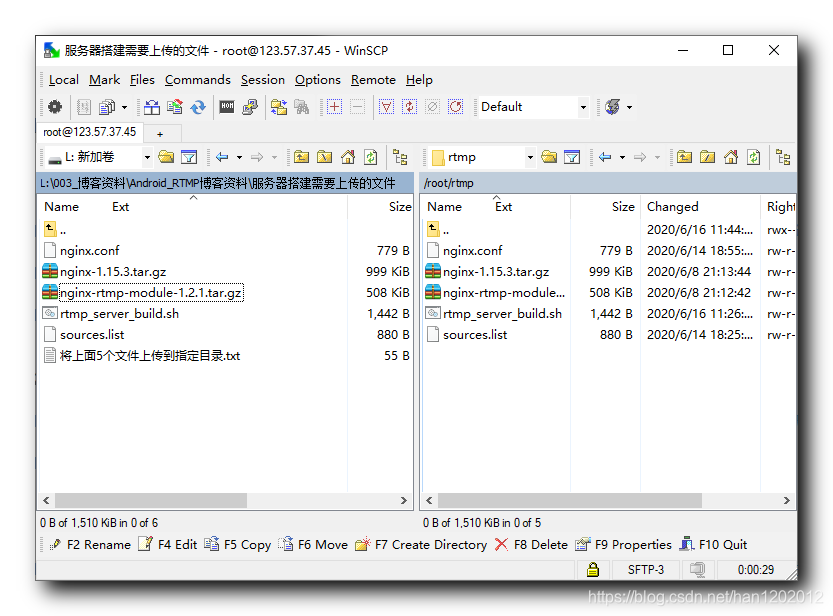Click the remote panel scroll-right arrow

point(786,500)
